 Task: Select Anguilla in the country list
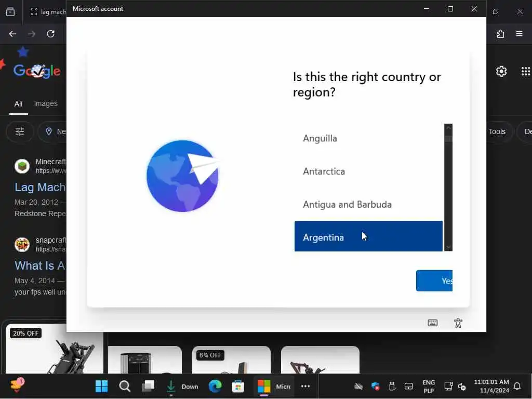coord(368,138)
